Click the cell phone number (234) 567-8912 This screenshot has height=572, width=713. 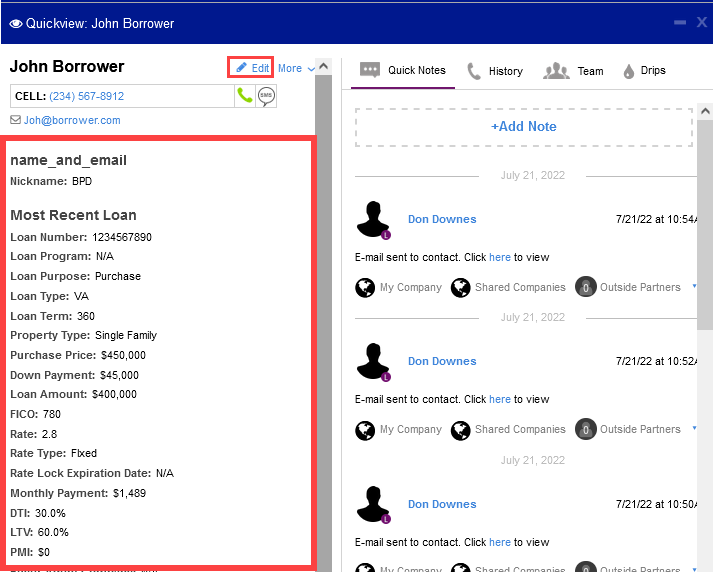pos(86,96)
